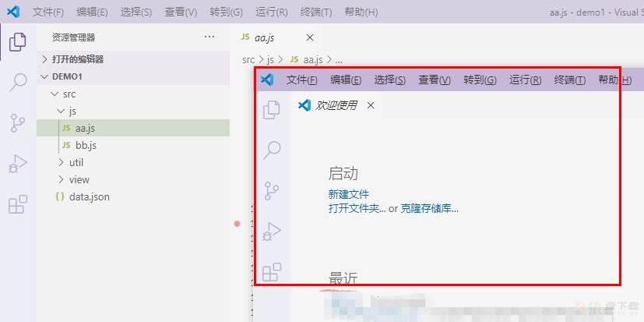644x322 pixels.
Task: Open 帮助(H) menu in main window
Action: click(x=361, y=12)
